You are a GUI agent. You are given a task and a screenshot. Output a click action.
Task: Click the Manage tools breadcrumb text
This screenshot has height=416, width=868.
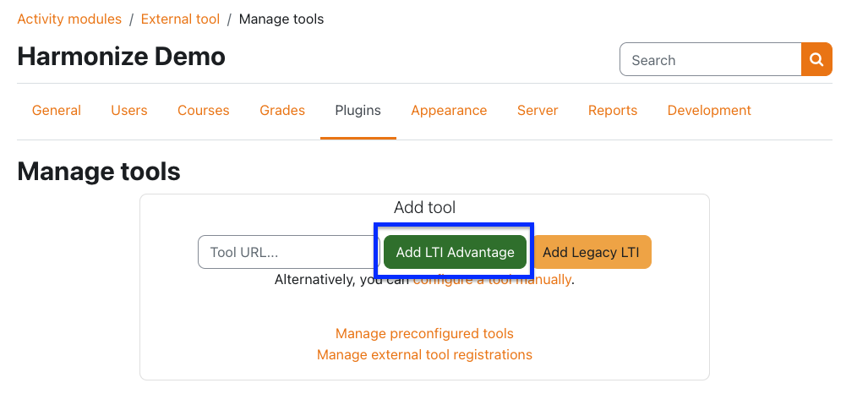click(281, 19)
